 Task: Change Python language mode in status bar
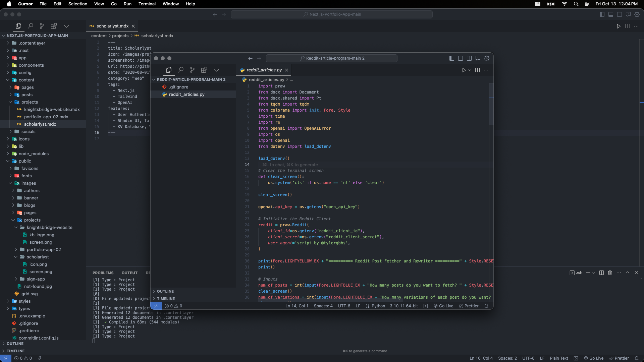tap(378, 306)
